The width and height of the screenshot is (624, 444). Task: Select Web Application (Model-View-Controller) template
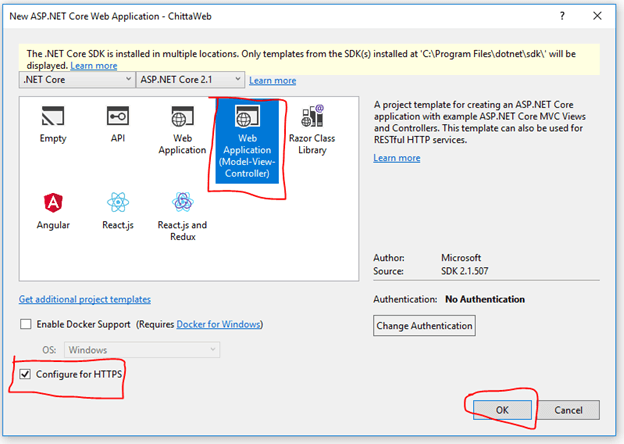point(247,141)
